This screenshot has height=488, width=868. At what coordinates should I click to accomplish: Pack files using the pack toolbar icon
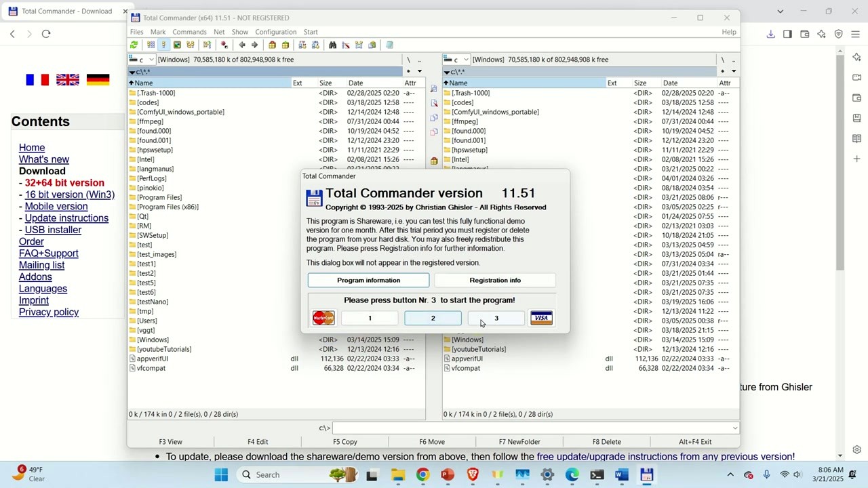coord(273,45)
